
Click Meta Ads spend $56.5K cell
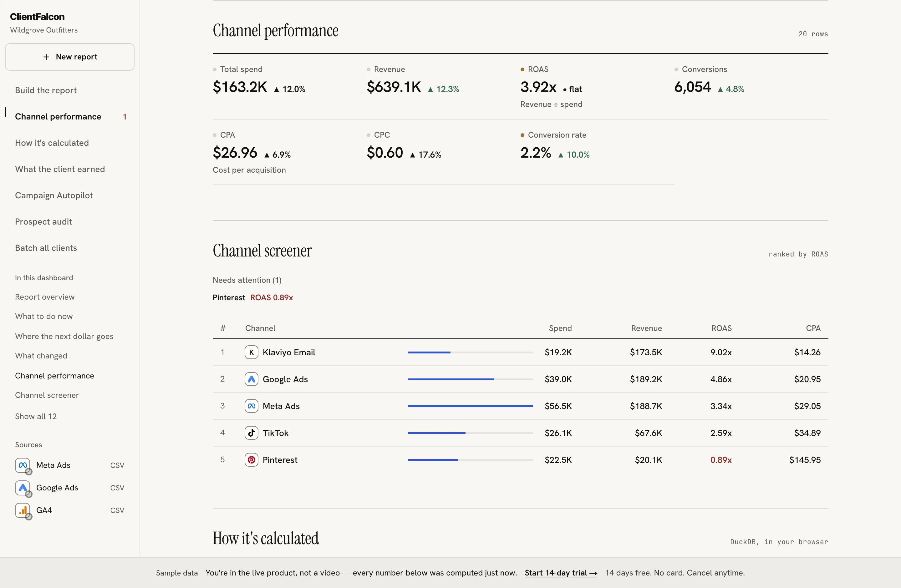click(558, 406)
